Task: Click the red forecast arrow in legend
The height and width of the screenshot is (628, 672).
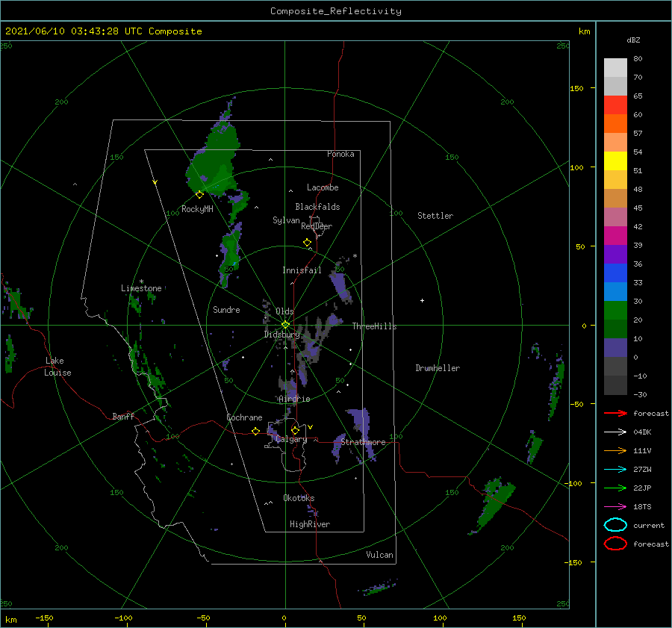Action: (615, 413)
